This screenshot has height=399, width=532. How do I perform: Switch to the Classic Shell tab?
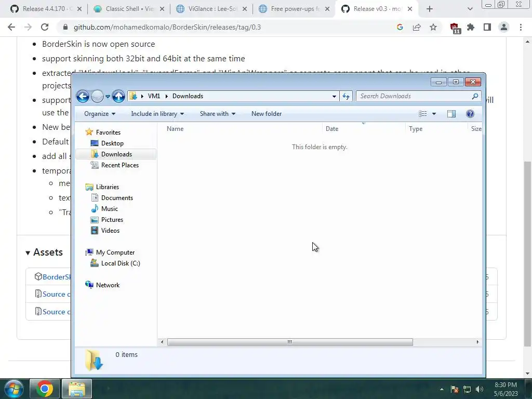[x=129, y=9]
